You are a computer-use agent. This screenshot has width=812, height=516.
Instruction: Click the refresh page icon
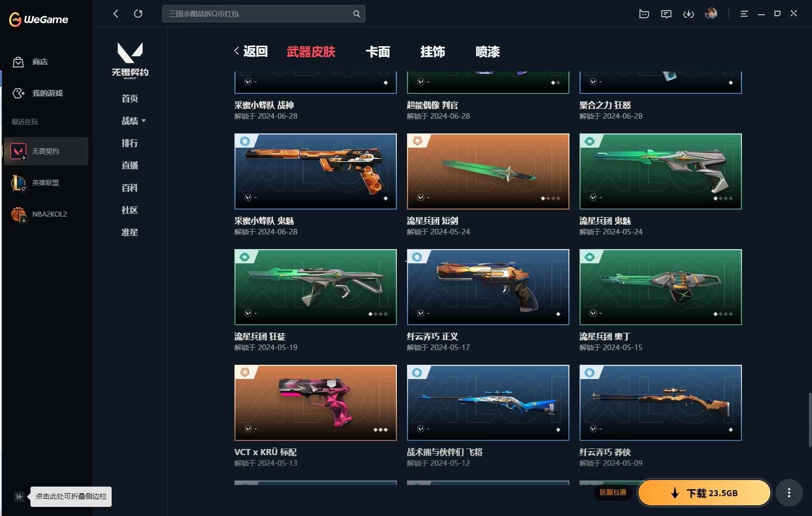point(138,14)
